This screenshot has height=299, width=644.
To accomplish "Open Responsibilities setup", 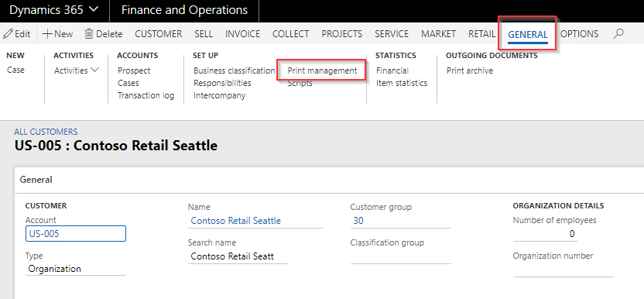I will 222,83.
